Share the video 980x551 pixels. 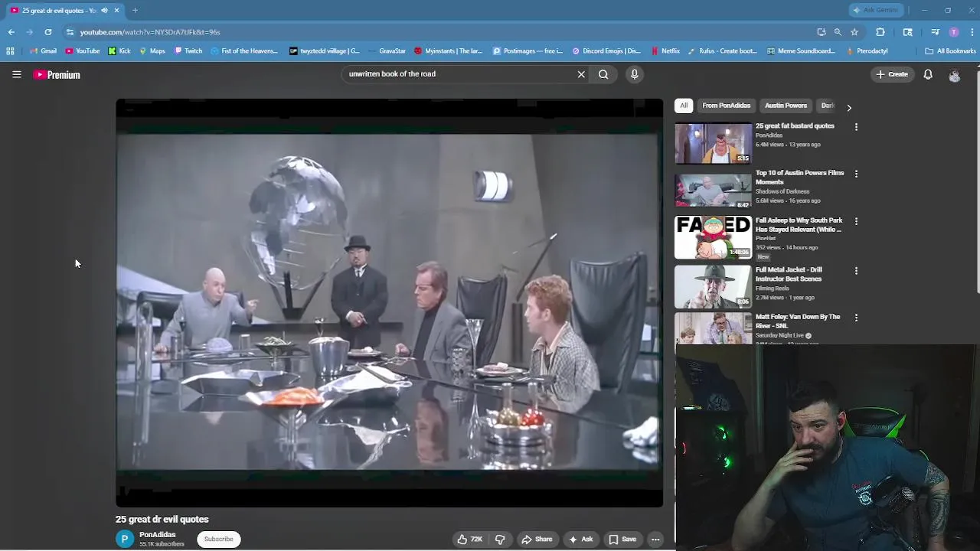537,540
